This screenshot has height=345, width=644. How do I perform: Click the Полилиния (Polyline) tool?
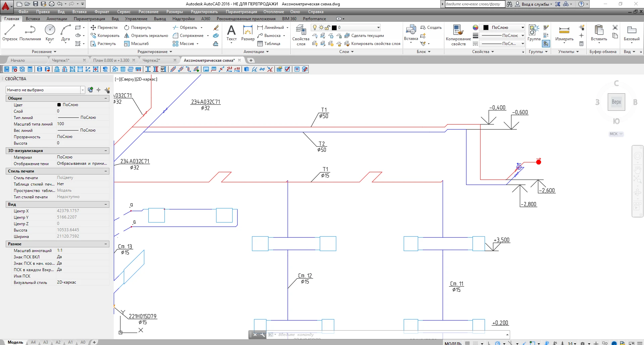30,33
